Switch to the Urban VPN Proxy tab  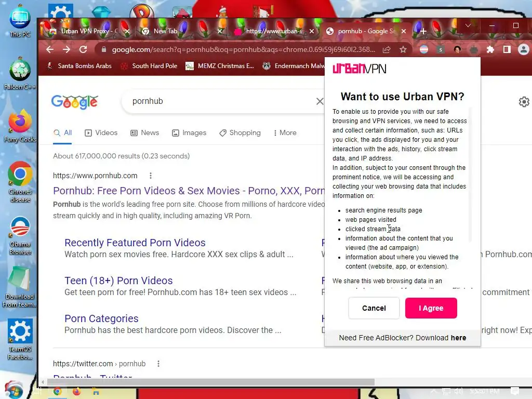click(x=89, y=31)
